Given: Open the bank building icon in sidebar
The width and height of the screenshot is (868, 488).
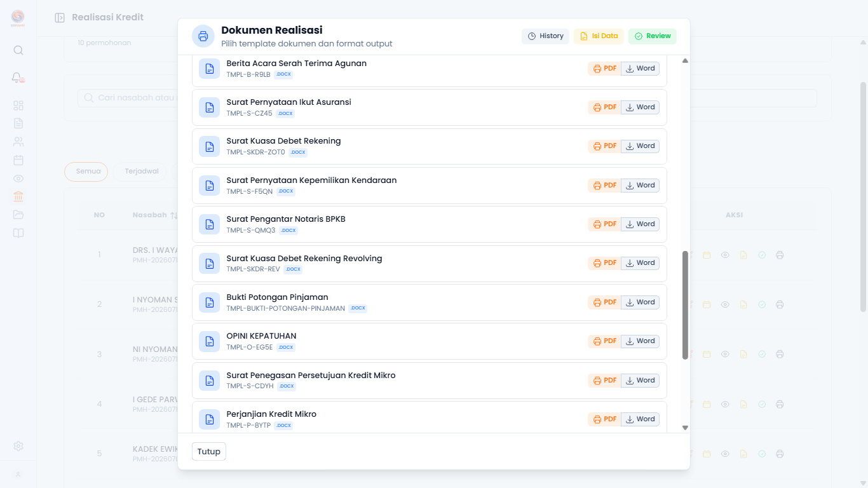Looking at the screenshot, I should coord(18,197).
